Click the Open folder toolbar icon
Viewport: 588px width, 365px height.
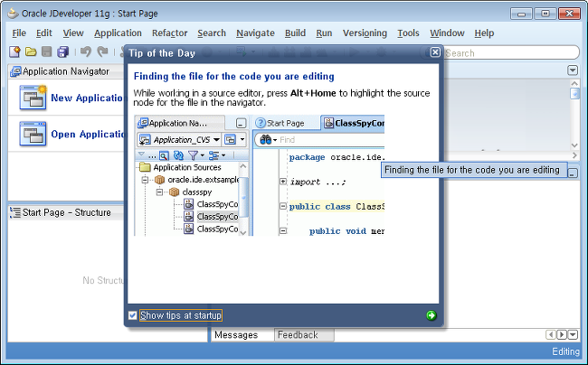coord(31,51)
